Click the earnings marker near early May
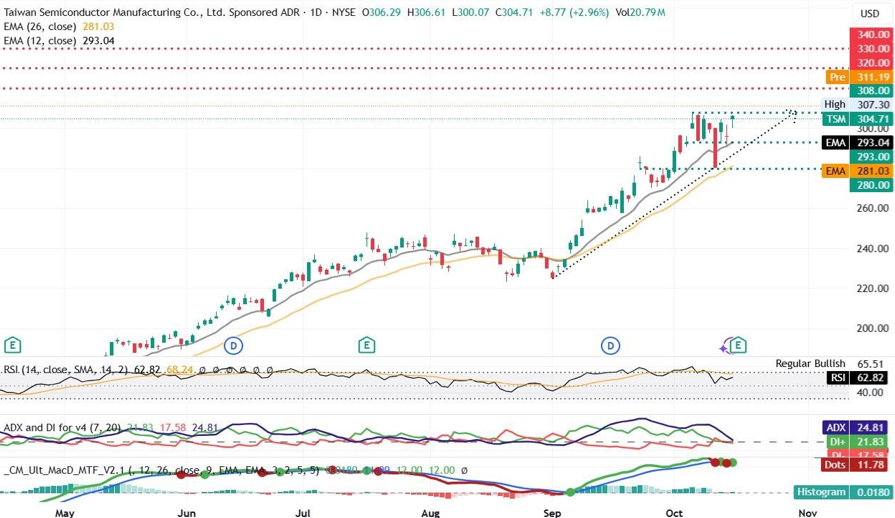The width and height of the screenshot is (895, 518). (x=13, y=345)
